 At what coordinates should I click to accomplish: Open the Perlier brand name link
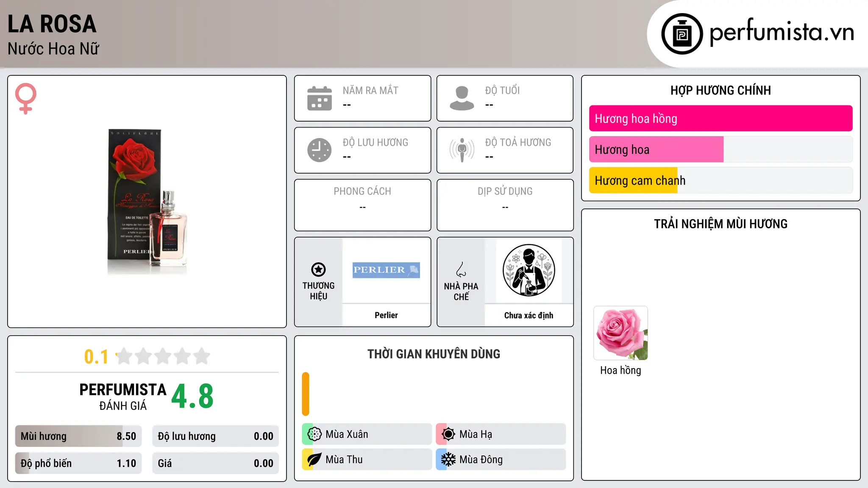(386, 315)
